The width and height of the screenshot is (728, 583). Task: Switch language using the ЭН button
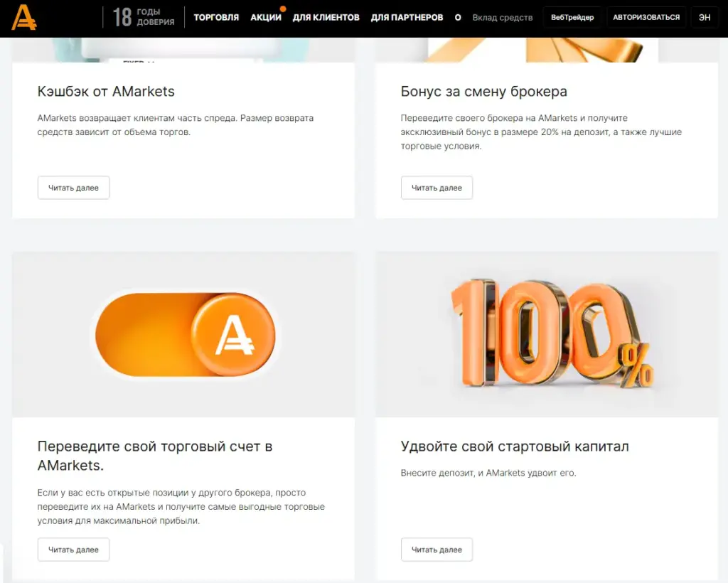[704, 16]
